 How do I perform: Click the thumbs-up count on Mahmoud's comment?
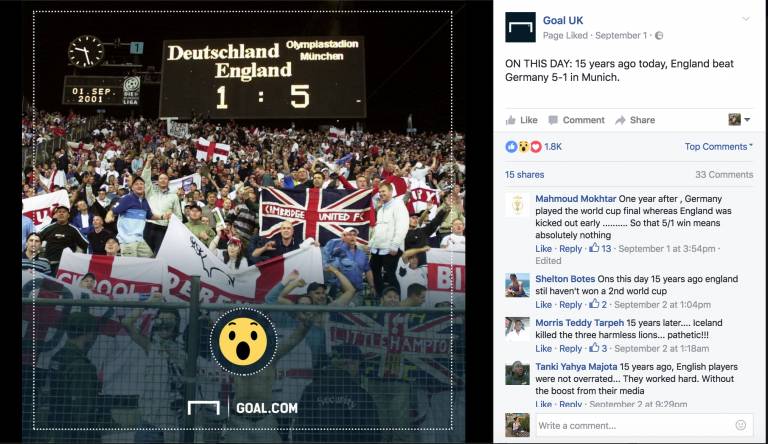point(600,248)
